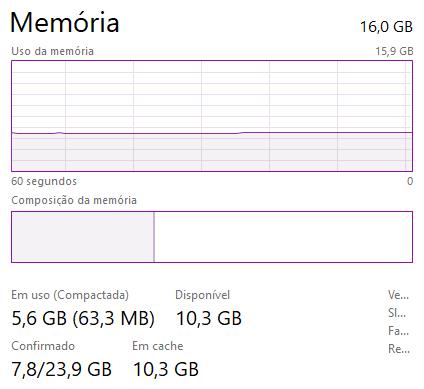Click the Composição da memória label
This screenshot has height=389, width=424.
74,200
